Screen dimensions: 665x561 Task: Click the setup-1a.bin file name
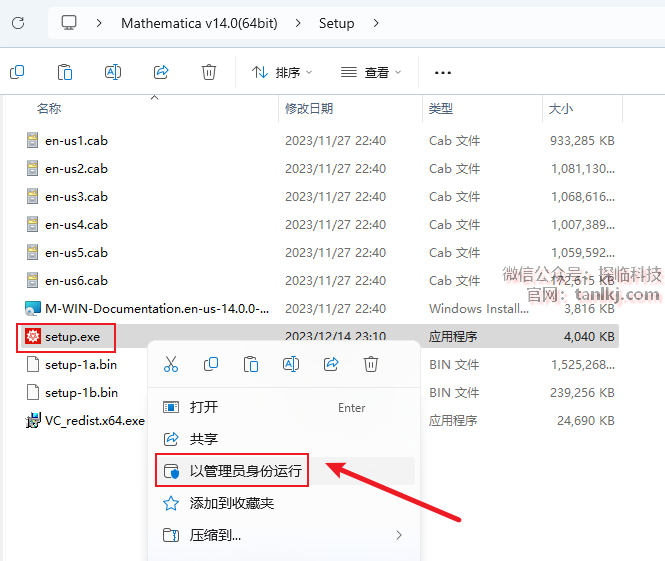pyautogui.click(x=81, y=365)
